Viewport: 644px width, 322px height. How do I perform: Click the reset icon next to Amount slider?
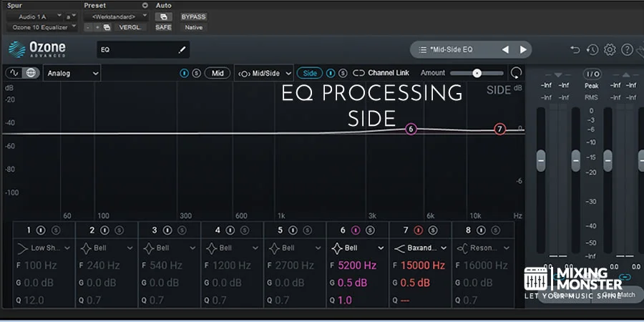tap(516, 73)
